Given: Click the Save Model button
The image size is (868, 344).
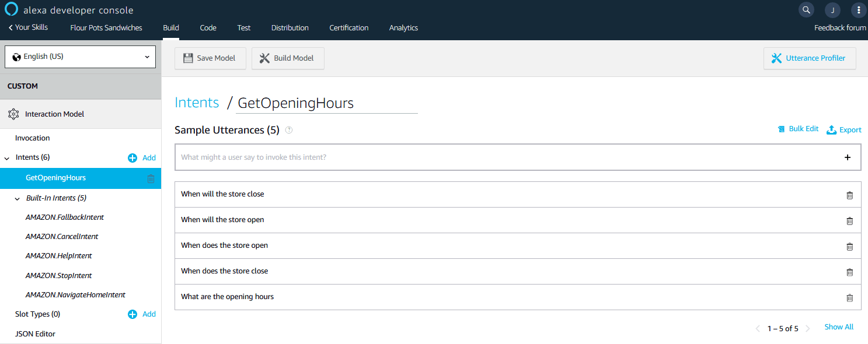Looking at the screenshot, I should 210,58.
